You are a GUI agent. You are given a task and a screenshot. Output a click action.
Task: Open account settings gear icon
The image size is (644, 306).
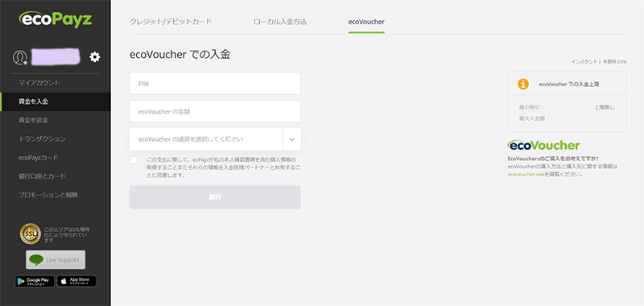(x=95, y=56)
